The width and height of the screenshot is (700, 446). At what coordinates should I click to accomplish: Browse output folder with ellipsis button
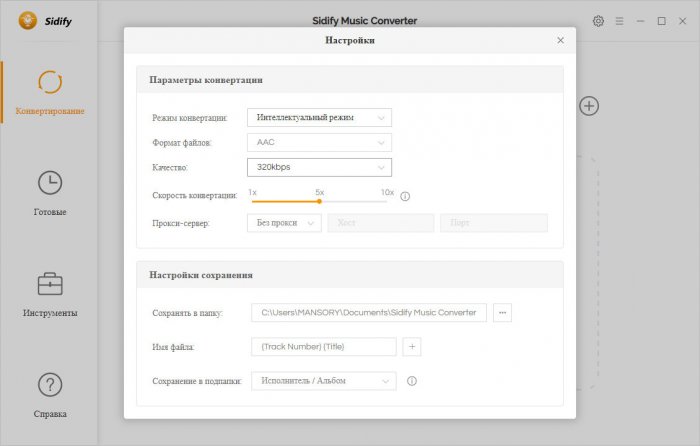click(502, 313)
